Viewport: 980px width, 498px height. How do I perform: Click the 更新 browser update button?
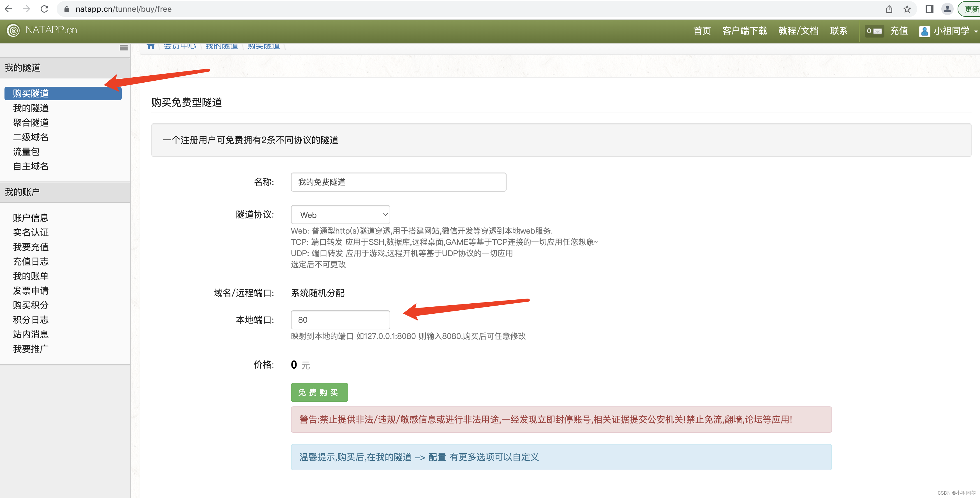(x=970, y=9)
